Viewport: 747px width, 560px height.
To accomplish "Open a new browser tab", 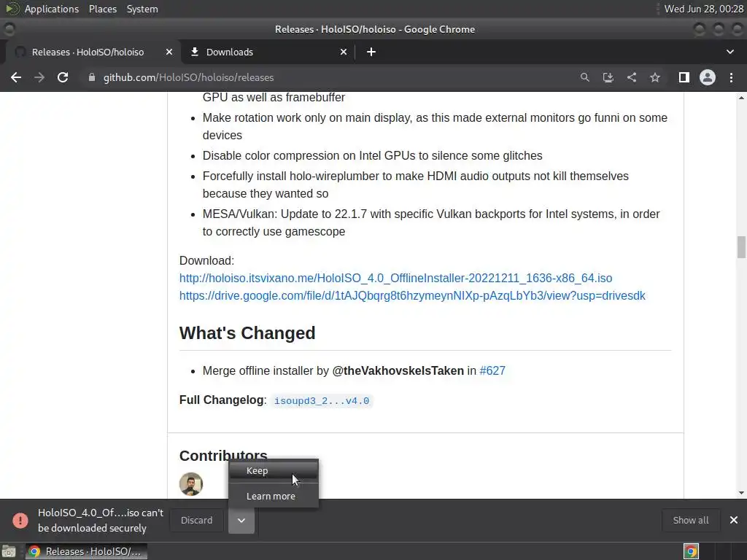I will pos(371,52).
